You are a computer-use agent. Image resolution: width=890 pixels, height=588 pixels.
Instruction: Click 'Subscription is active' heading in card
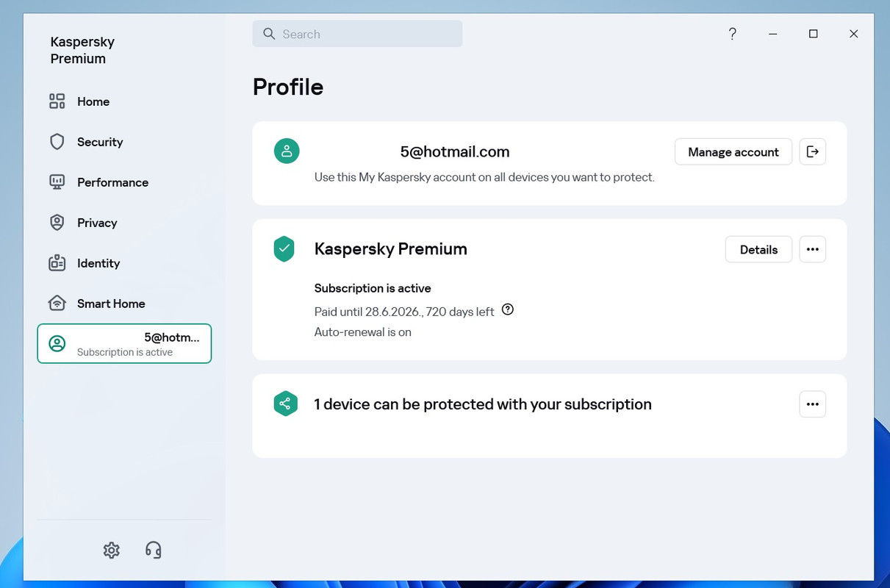[x=373, y=288]
